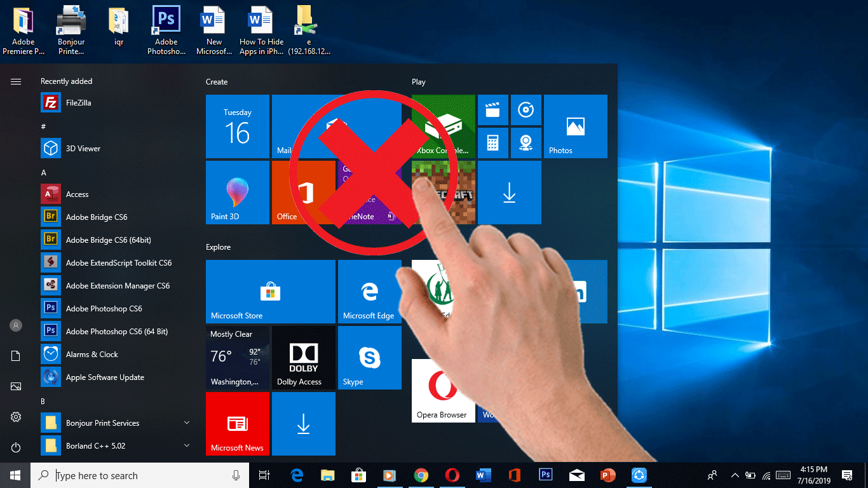
Task: Expand the Borland C++ 5.02 folder
Action: click(x=116, y=446)
